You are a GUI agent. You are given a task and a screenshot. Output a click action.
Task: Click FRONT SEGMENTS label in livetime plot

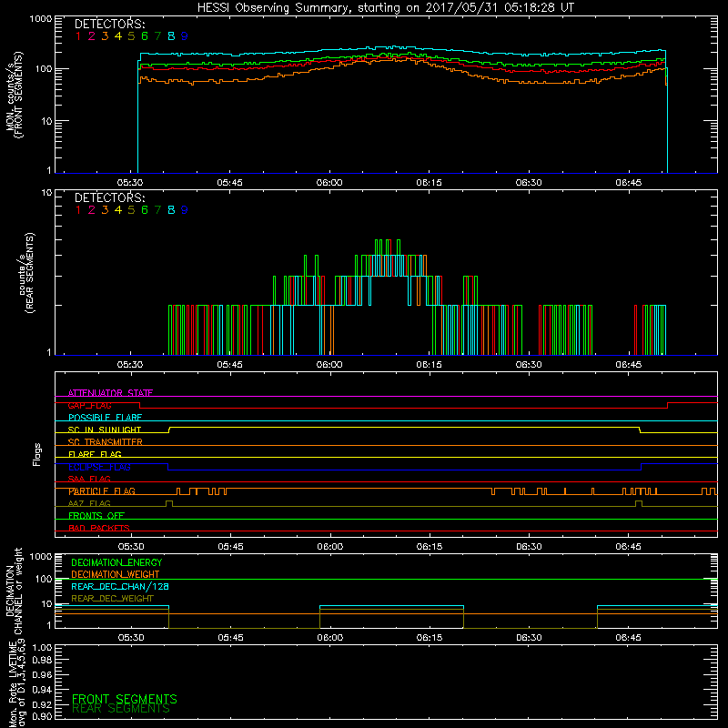click(x=125, y=699)
